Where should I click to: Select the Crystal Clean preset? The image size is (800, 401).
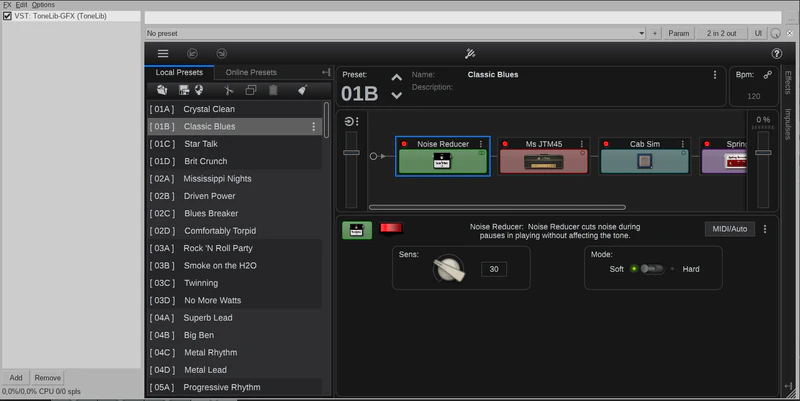(x=235, y=109)
